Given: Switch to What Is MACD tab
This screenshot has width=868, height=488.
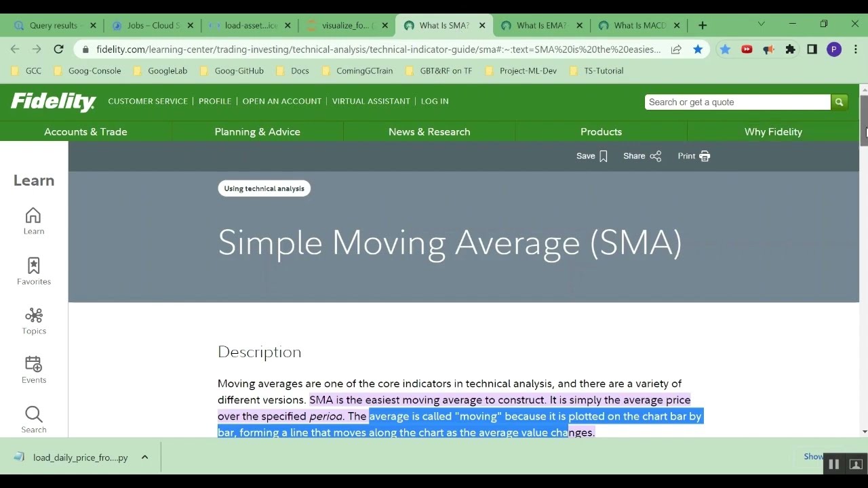Looking at the screenshot, I should 639,25.
